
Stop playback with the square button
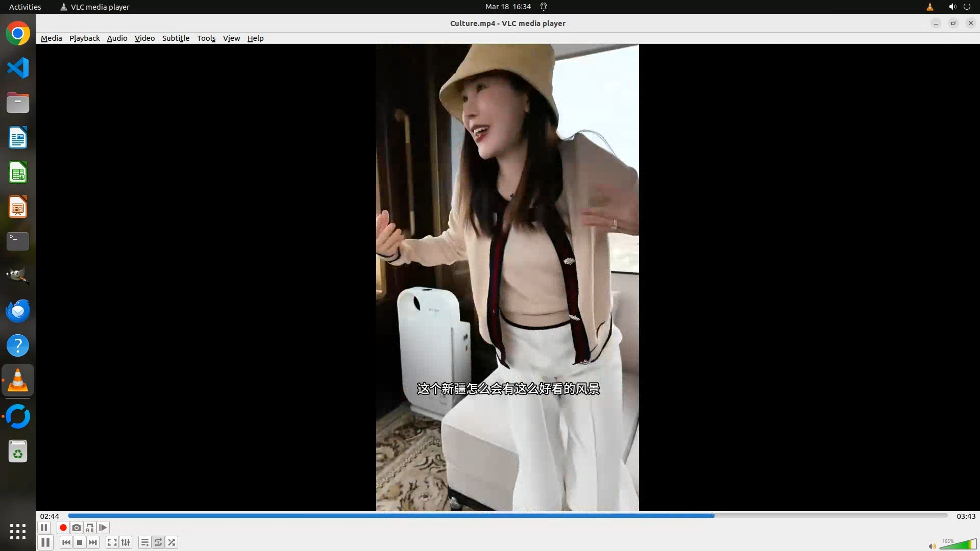[80, 542]
